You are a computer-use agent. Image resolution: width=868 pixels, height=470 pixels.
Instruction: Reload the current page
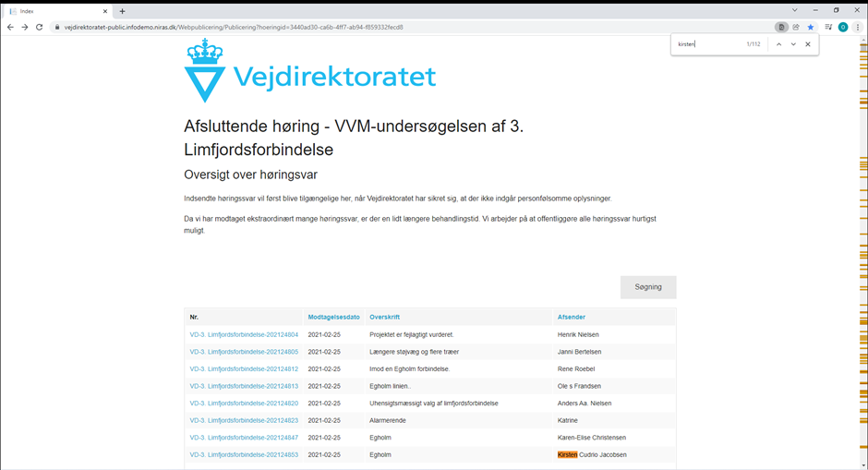click(40, 27)
